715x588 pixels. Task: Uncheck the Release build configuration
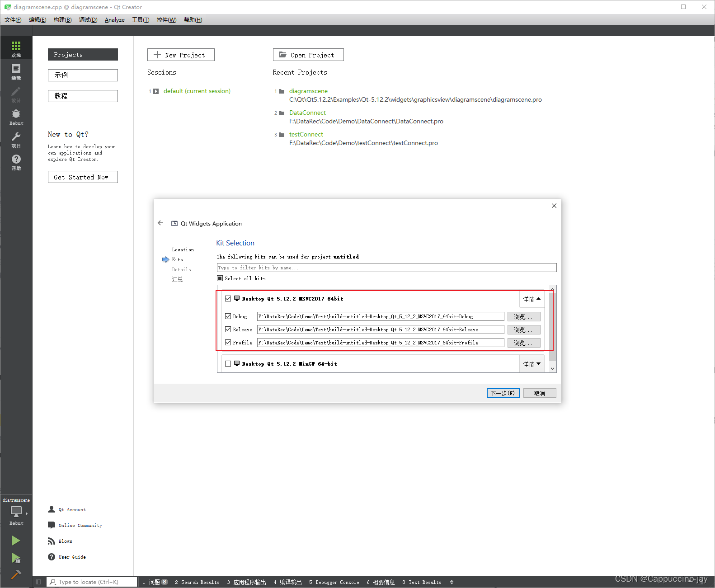[x=228, y=329]
